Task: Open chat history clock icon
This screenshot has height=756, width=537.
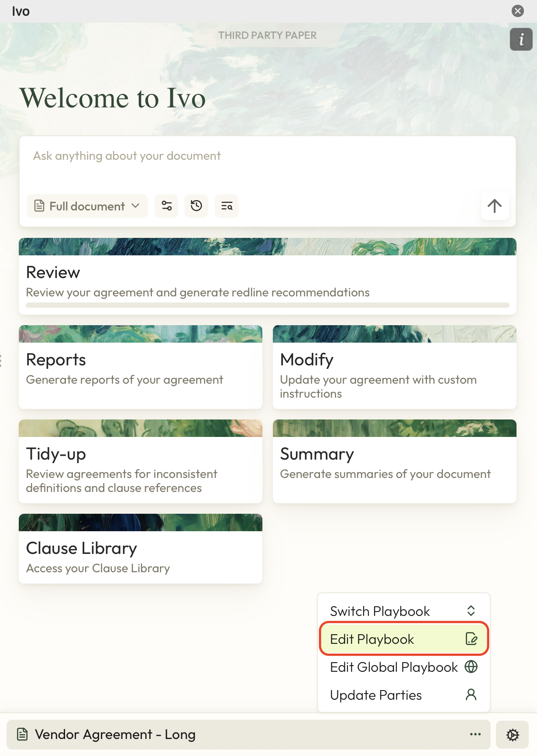Action: (x=196, y=206)
